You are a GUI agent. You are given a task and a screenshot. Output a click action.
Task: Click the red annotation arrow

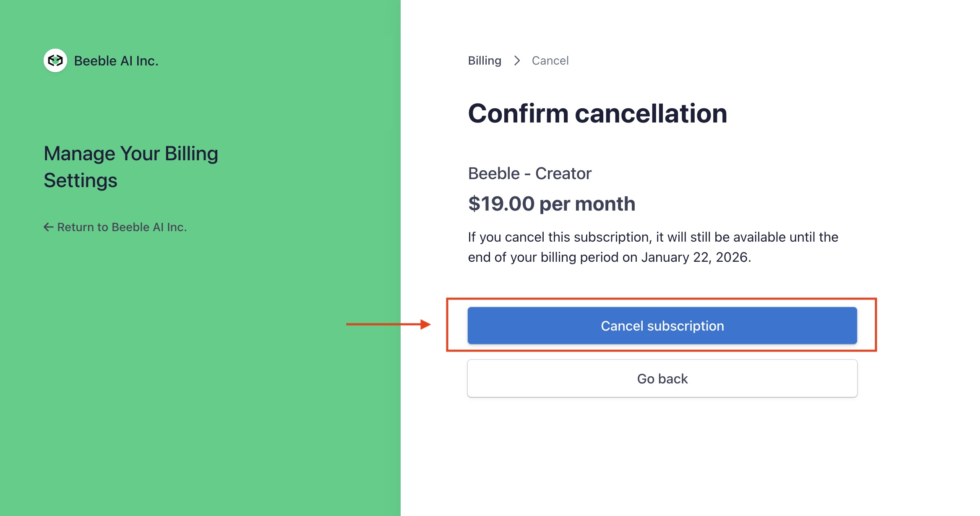click(388, 324)
